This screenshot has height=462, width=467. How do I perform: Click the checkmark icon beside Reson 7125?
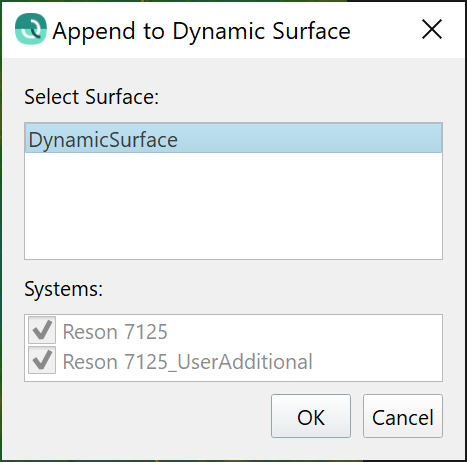click(x=42, y=330)
